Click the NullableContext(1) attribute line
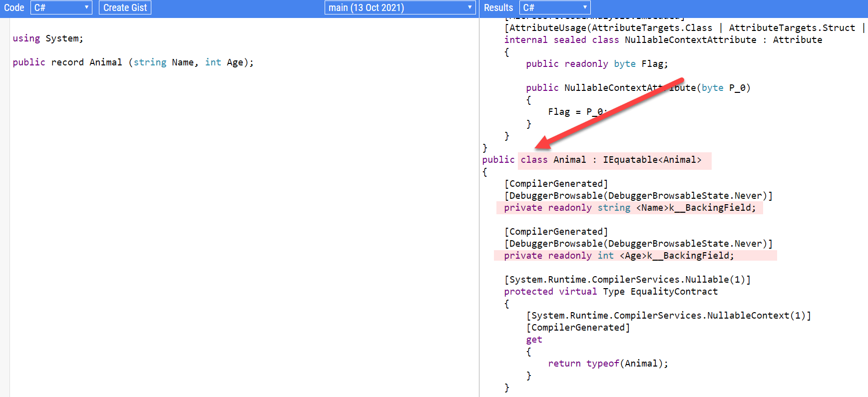 pos(668,316)
